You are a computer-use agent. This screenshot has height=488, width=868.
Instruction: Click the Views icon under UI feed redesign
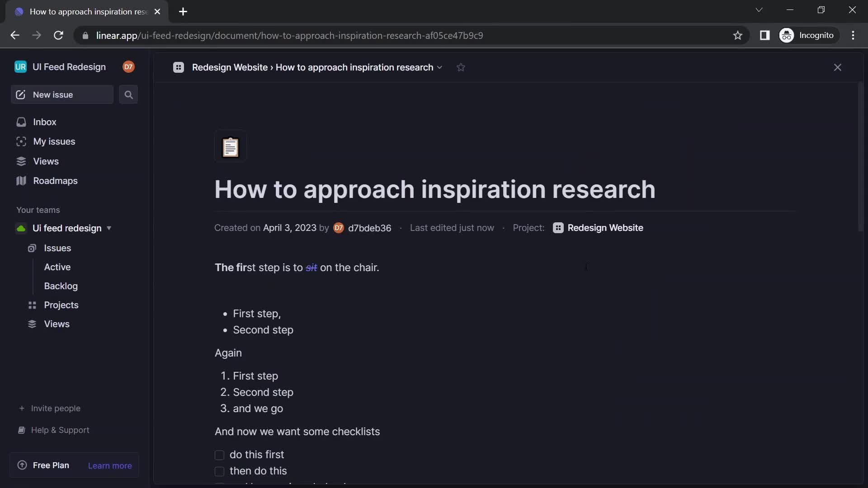32,324
